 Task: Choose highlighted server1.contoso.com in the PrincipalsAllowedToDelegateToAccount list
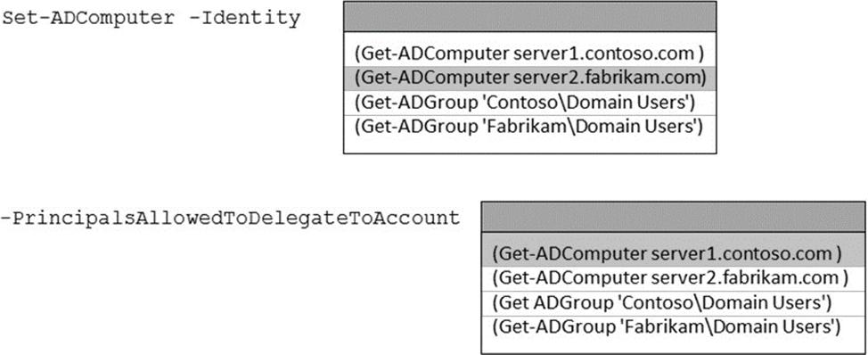(673, 253)
